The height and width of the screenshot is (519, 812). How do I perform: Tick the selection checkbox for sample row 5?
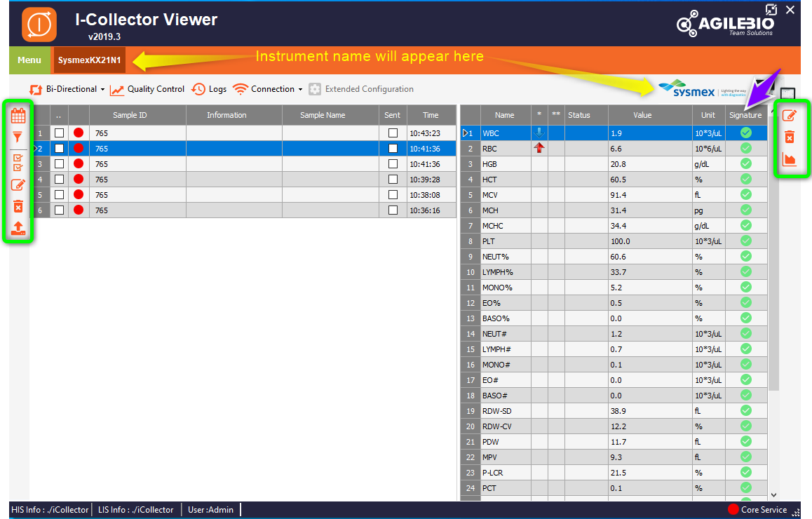point(60,195)
